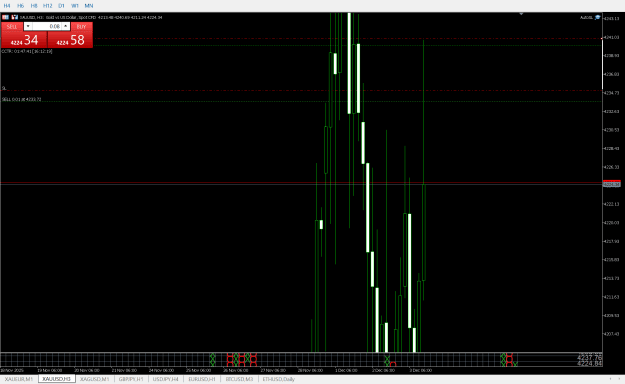The image size is (625, 384).
Task: Open the XAUEUR,M1 chart tab
Action: tap(19, 379)
